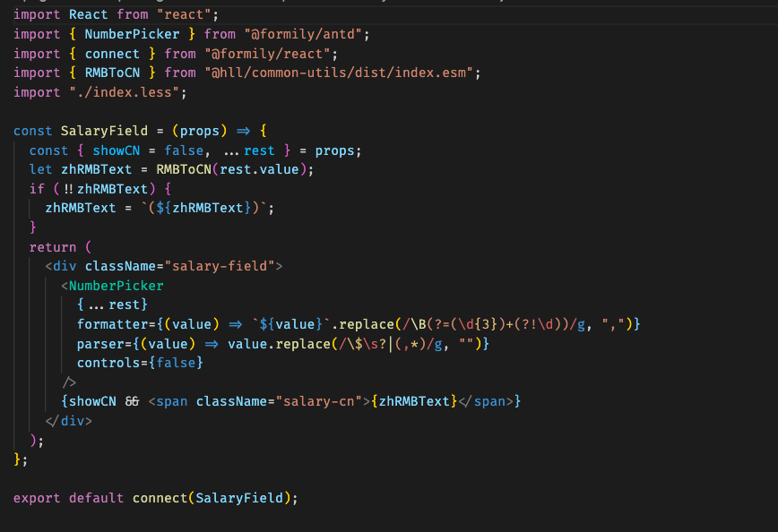
Task: Click the return keyword
Action: pos(53,247)
